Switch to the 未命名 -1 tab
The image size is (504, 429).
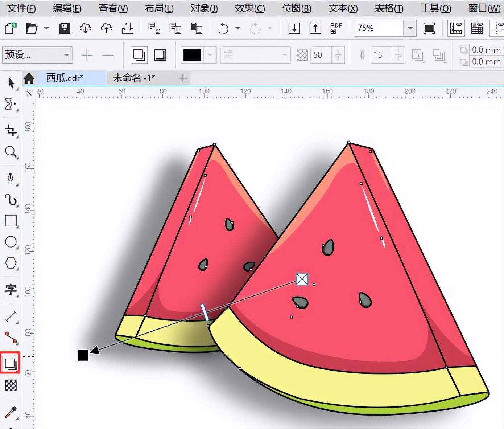coord(134,78)
